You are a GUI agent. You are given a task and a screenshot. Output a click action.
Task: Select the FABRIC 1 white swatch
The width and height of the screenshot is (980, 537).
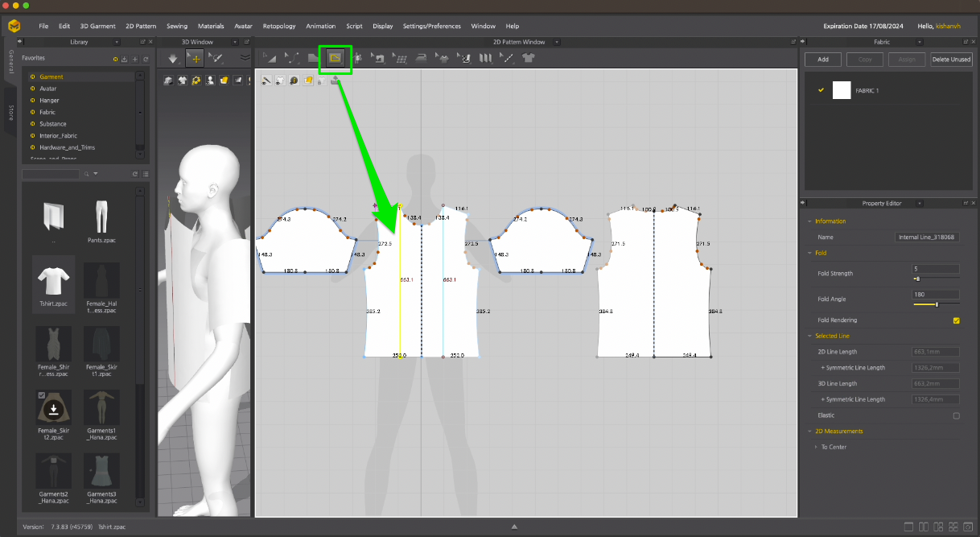click(x=842, y=90)
